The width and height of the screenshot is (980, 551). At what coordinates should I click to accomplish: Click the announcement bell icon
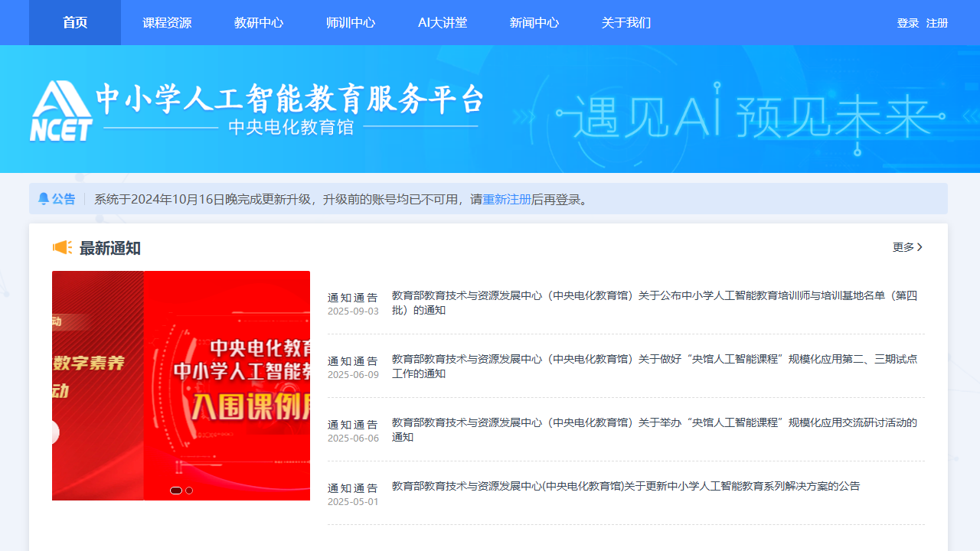click(x=44, y=199)
